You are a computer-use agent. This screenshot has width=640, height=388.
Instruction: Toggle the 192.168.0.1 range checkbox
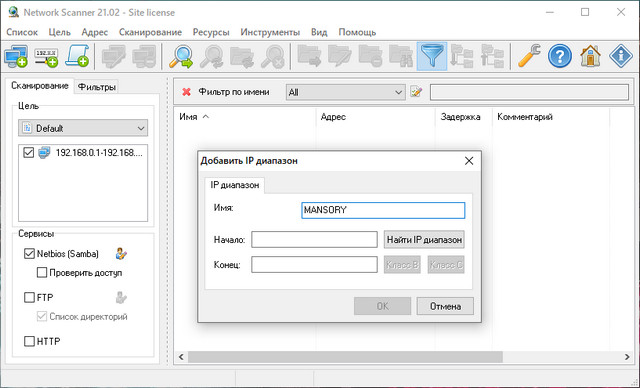coord(29,153)
